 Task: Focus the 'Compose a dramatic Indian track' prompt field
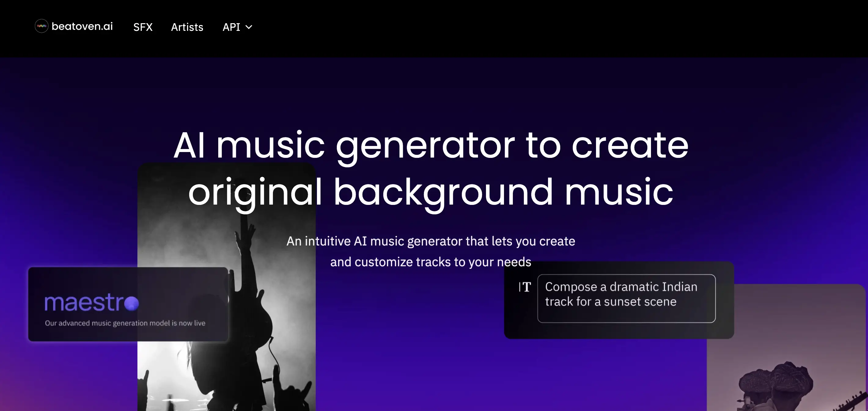point(627,299)
